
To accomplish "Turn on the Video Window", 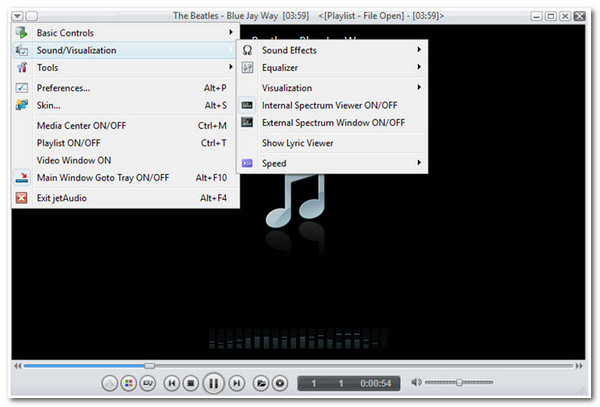I will click(126, 160).
